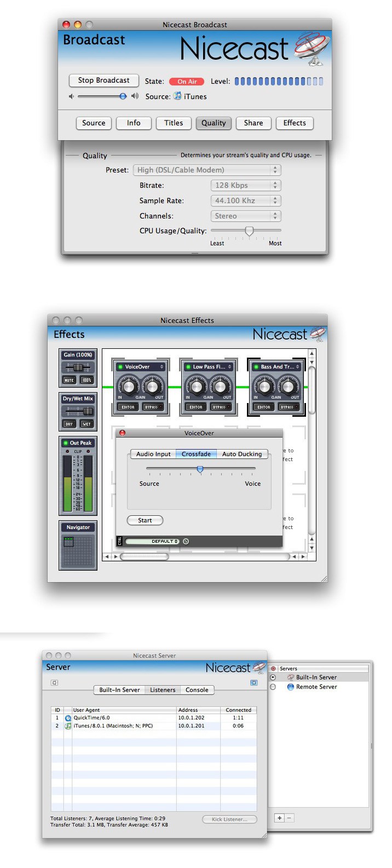Click the CTRL label icon in VoiceOver panel

120,541
